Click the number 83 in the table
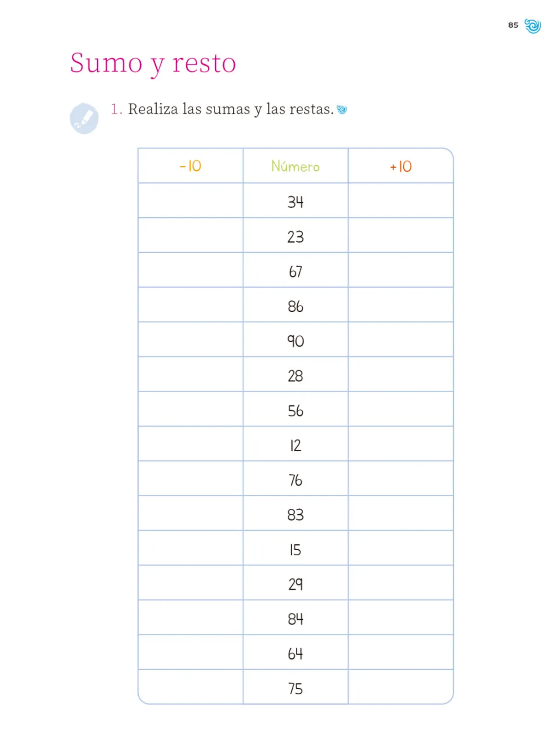The width and height of the screenshot is (560, 738). pyautogui.click(x=295, y=515)
